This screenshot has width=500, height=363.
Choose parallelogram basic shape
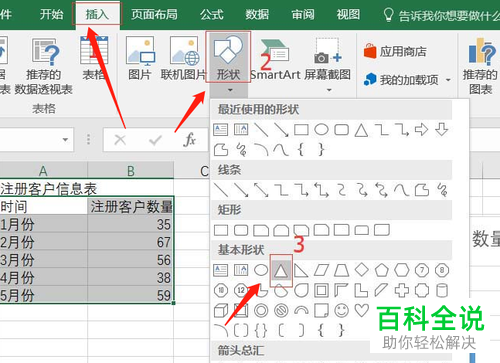[x=321, y=271]
